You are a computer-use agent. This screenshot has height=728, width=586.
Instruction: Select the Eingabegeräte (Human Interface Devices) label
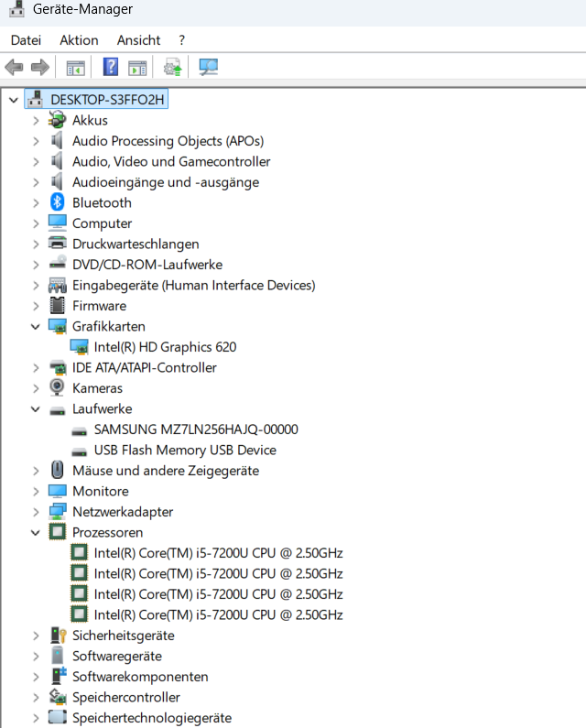pyautogui.click(x=193, y=285)
